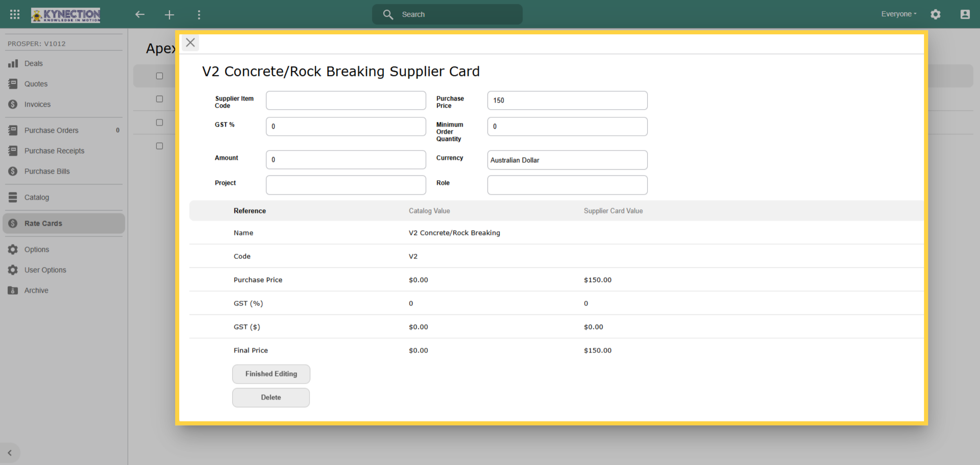Click the Code value V2

click(x=413, y=257)
